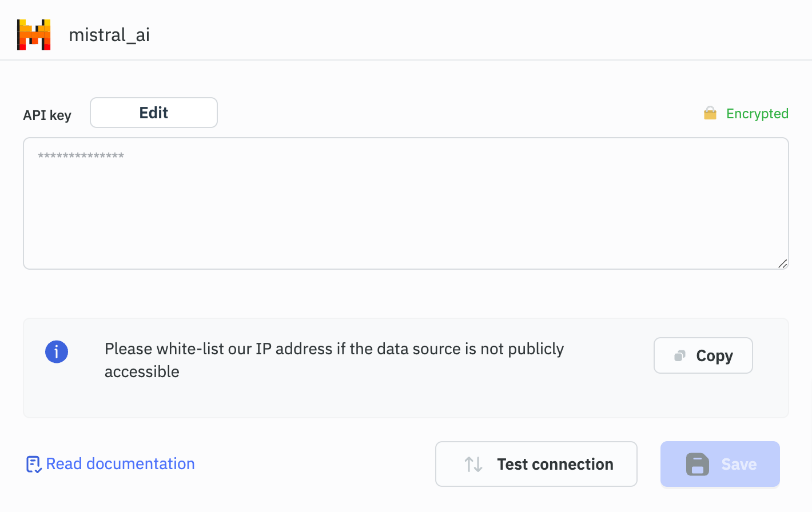
Task: Click the documentation page icon
Action: pos(33,464)
